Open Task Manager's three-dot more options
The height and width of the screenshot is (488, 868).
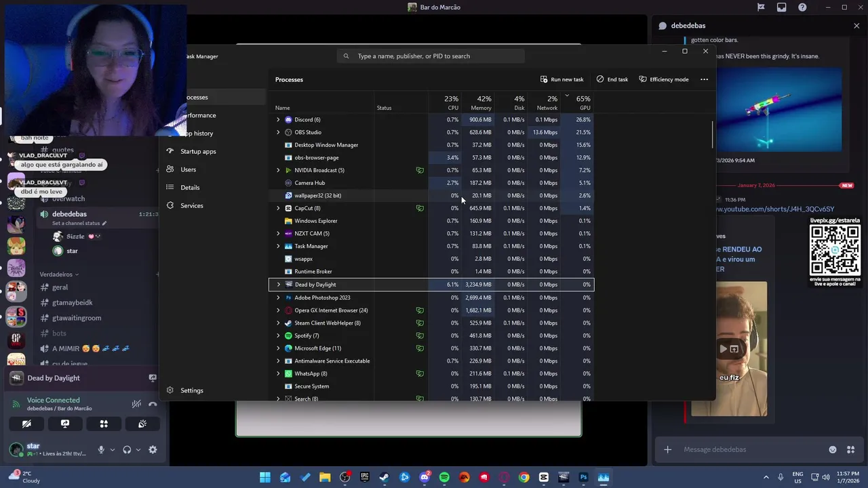704,79
